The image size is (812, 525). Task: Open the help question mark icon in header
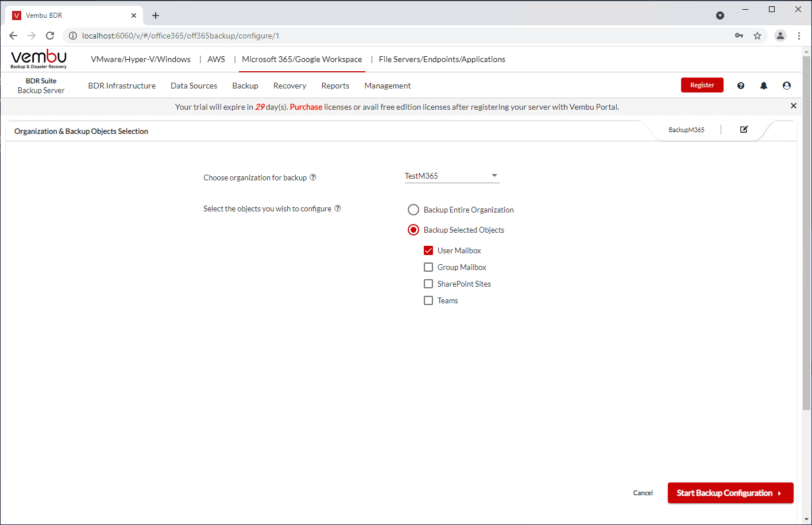(741, 86)
